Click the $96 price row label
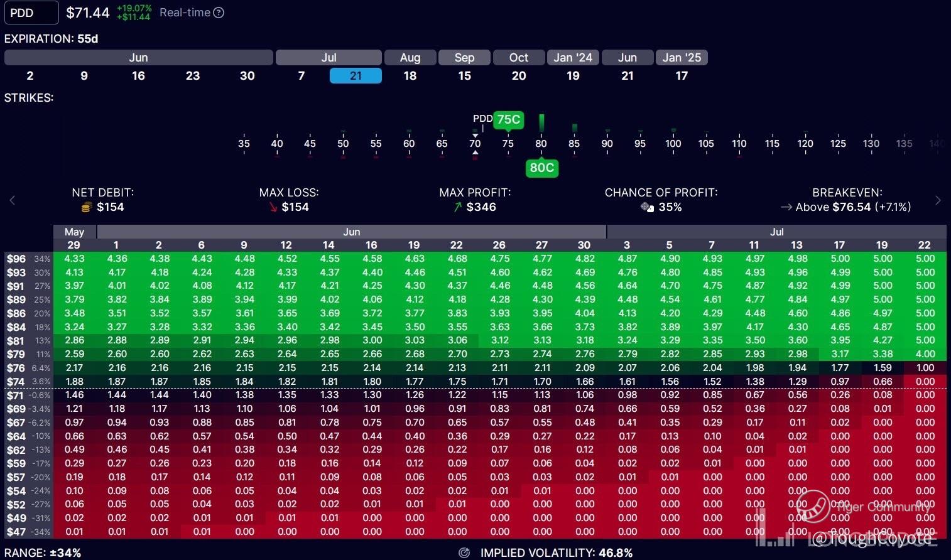Screen dimensions: 951x560 [x=16, y=259]
